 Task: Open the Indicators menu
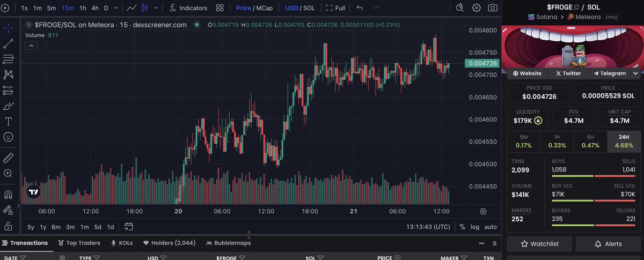pos(188,8)
